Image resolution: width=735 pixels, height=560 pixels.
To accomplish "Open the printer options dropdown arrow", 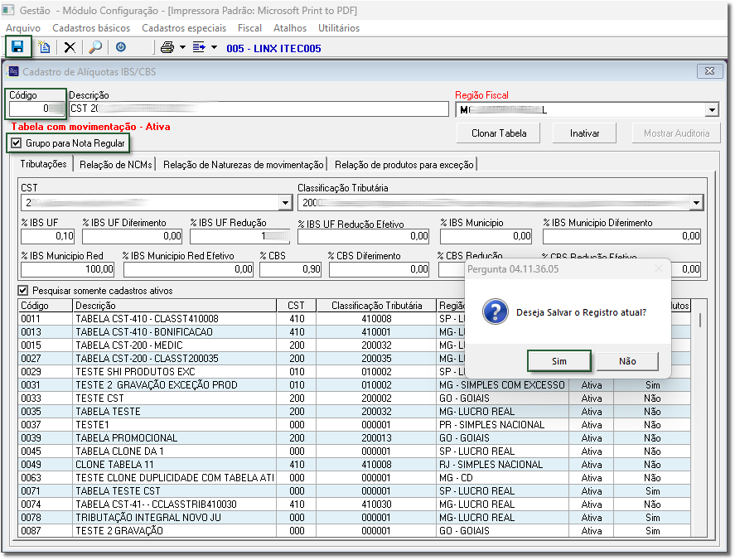I will point(182,47).
